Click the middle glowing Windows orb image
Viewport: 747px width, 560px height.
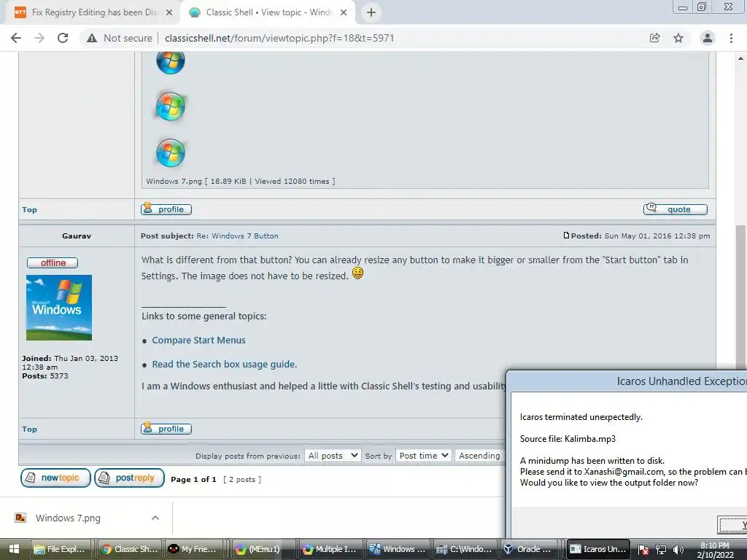pyautogui.click(x=171, y=106)
